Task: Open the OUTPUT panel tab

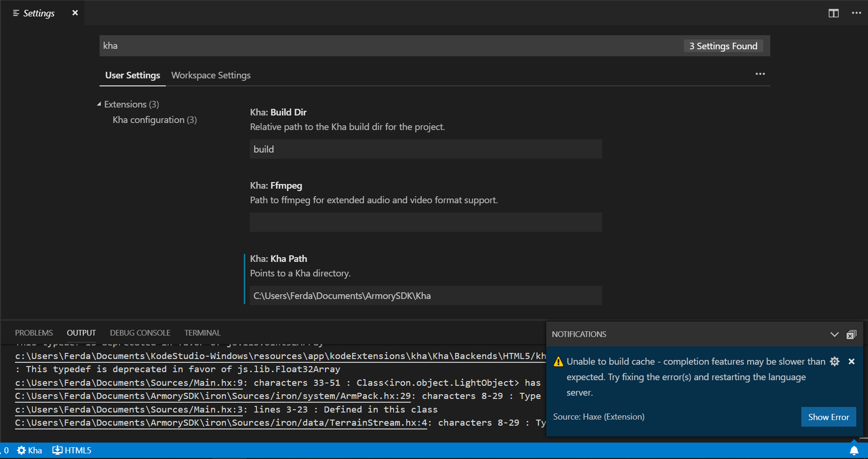Action: pos(81,333)
